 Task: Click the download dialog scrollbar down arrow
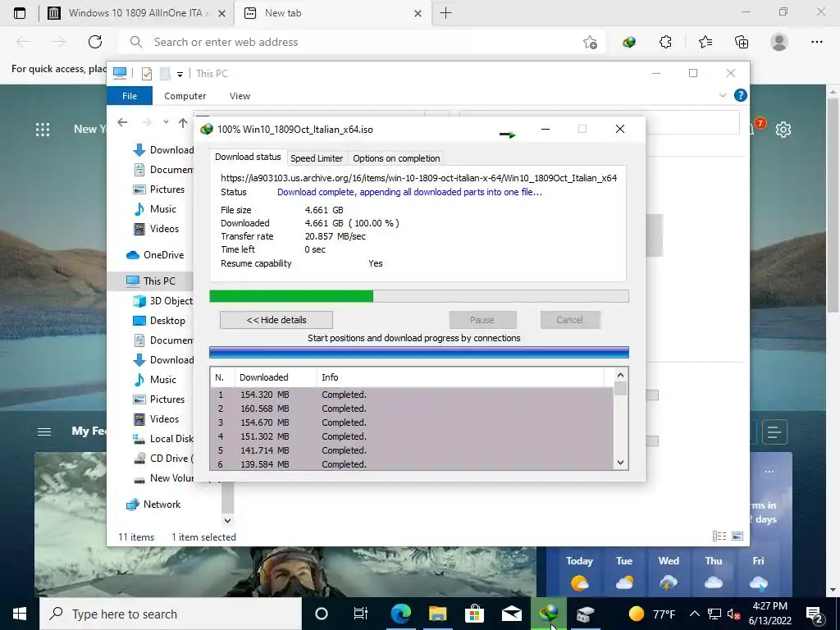coord(620,463)
